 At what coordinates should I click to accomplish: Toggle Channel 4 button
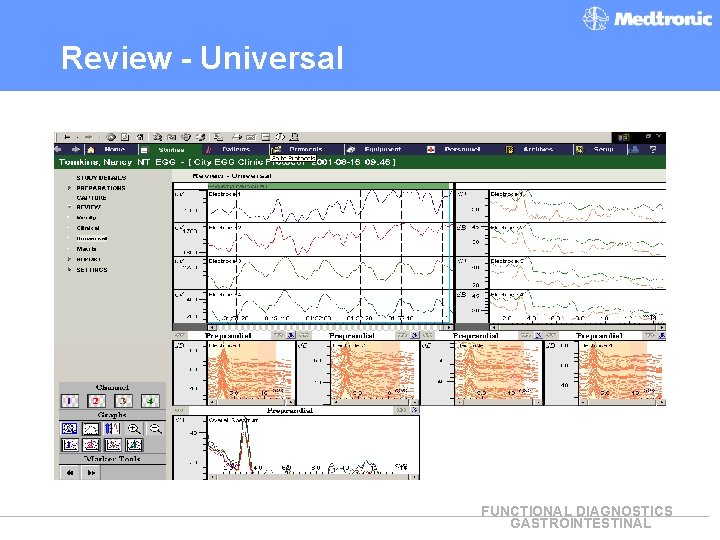pos(150,401)
